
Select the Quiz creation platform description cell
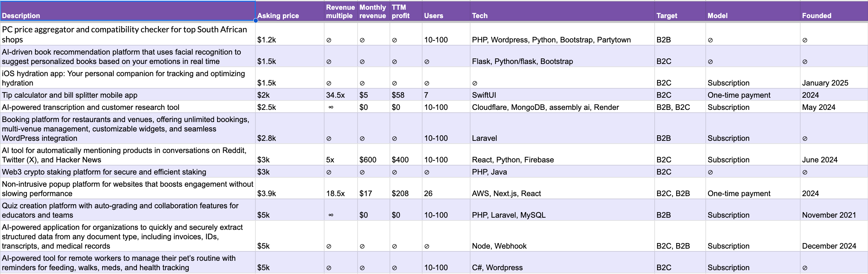tap(128, 210)
